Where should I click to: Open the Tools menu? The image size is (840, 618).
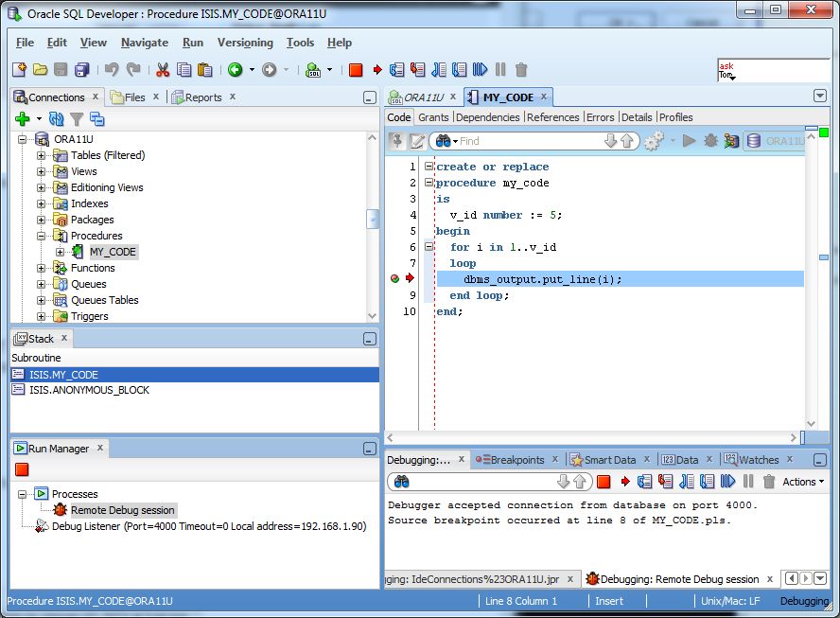(300, 43)
